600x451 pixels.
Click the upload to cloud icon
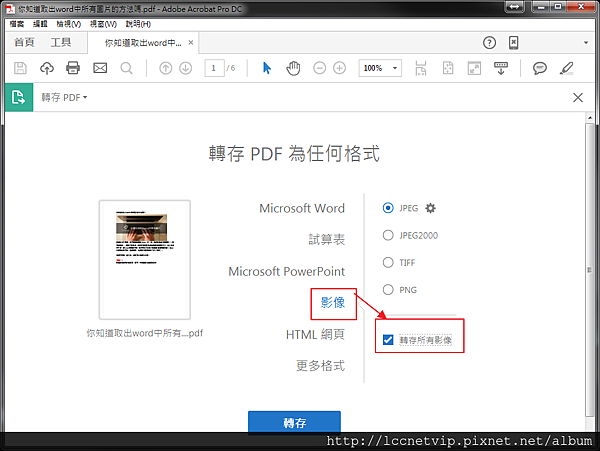click(47, 68)
